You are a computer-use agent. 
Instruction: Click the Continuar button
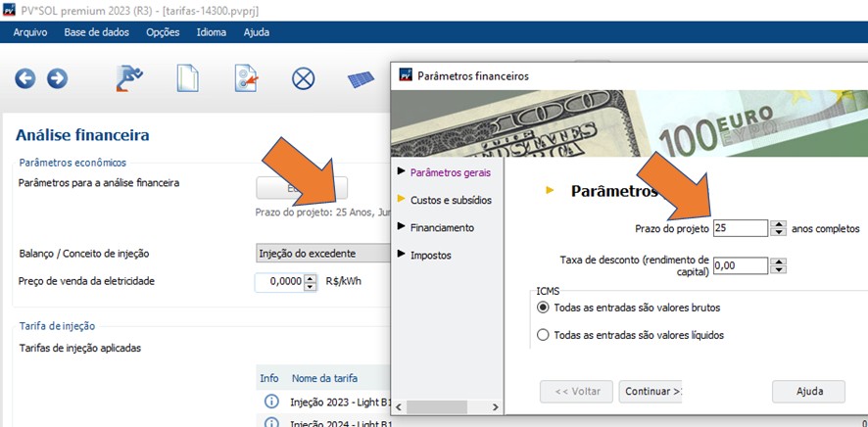651,392
